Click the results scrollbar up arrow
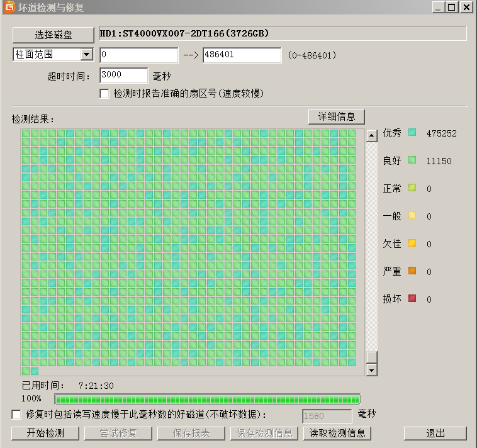477x448 pixels. click(x=372, y=135)
